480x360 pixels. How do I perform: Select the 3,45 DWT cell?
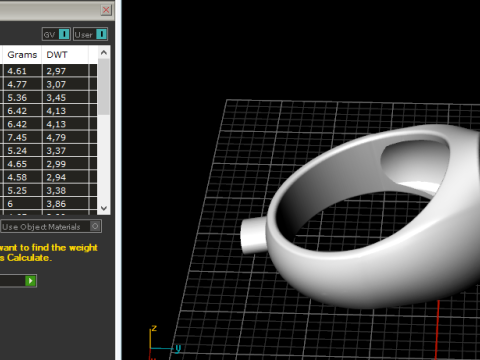65,98
